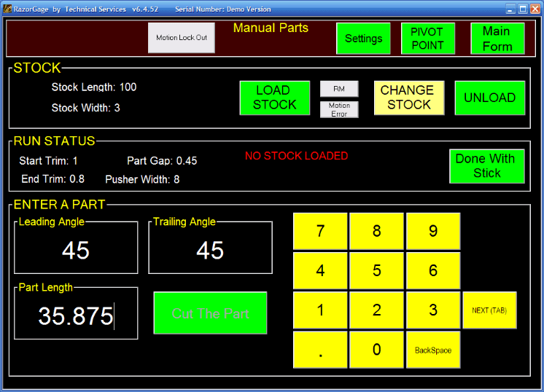Select the Trailing Angle input field
Screen dimensions: 544x392
(x=210, y=250)
